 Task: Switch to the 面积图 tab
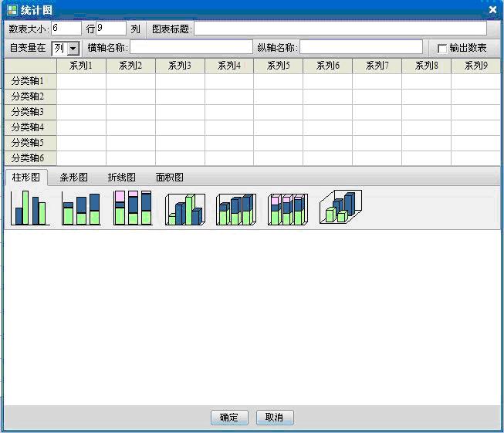169,177
